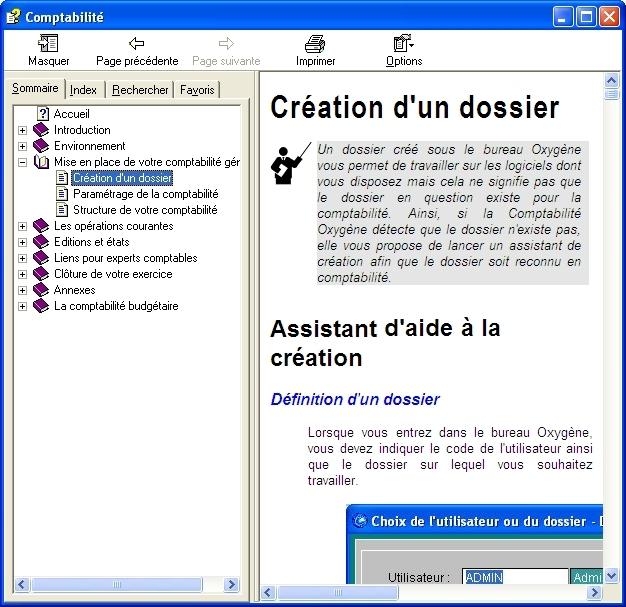
Task: Switch to the Rechercher tab
Action: coord(140,90)
